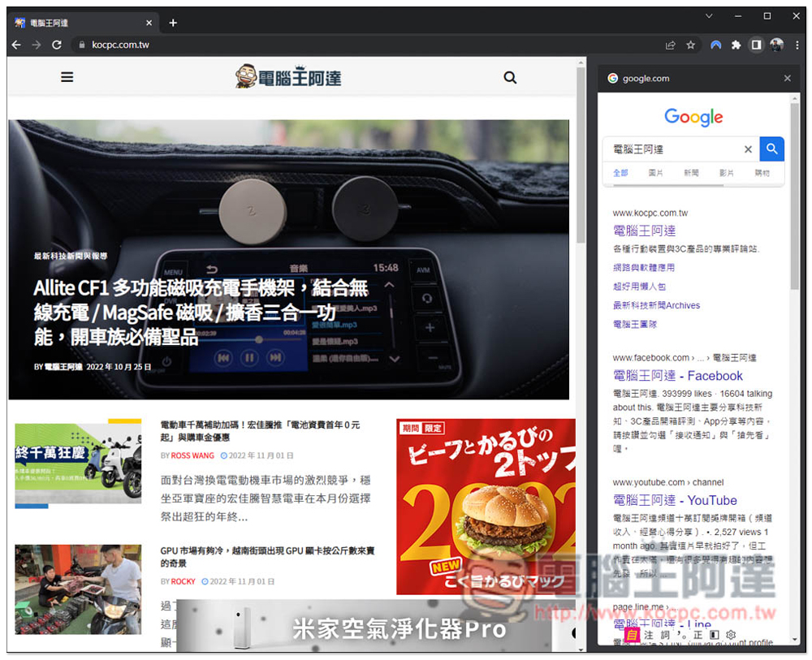View author ROCKY's posts
Viewport: 812px width, 660px height.
tap(183, 581)
